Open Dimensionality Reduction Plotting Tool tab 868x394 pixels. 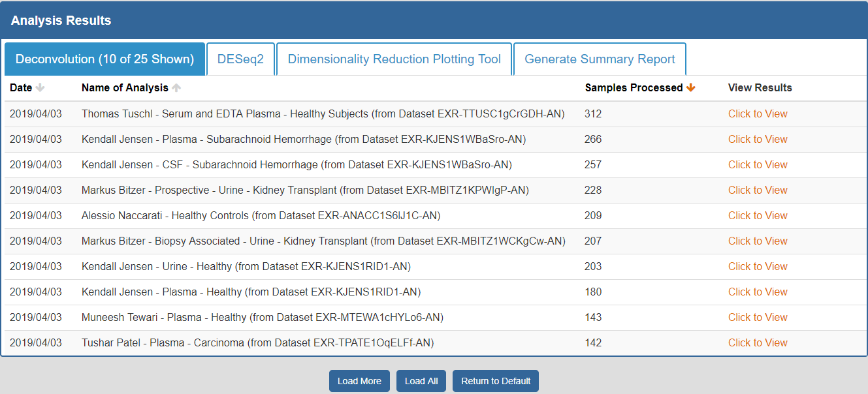coord(394,59)
